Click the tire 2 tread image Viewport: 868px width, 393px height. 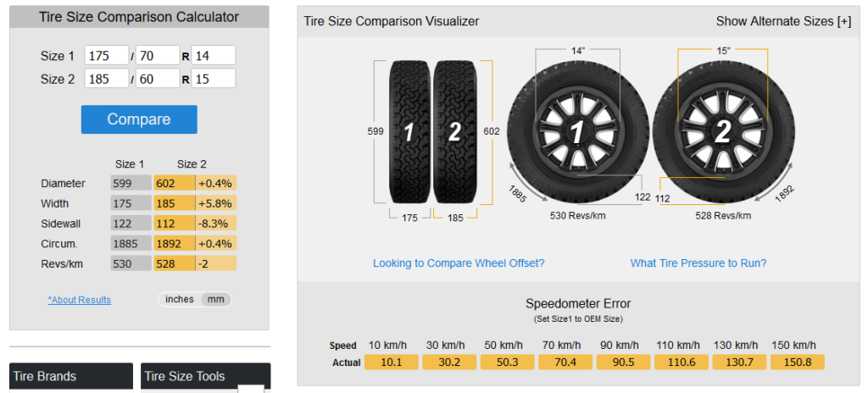[x=454, y=132]
